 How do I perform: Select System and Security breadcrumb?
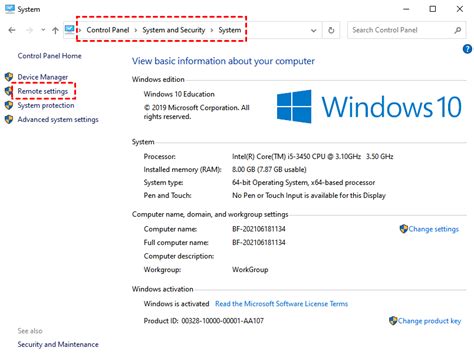(174, 30)
